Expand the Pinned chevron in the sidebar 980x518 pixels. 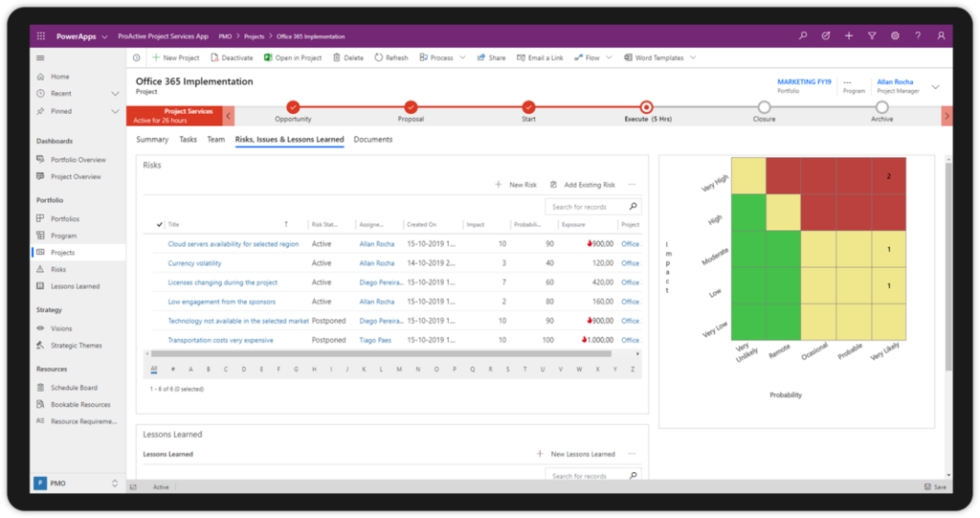click(x=115, y=111)
